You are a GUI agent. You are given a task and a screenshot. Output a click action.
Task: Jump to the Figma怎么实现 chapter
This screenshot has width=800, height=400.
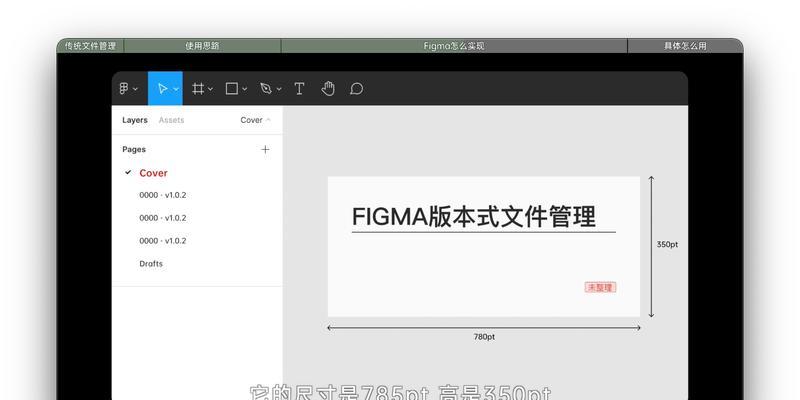454,46
